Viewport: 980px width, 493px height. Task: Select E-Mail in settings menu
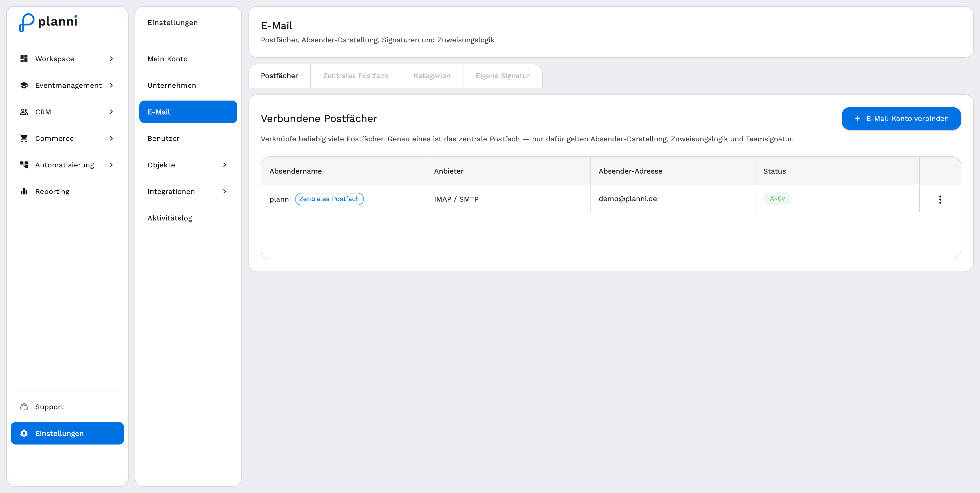pos(188,112)
